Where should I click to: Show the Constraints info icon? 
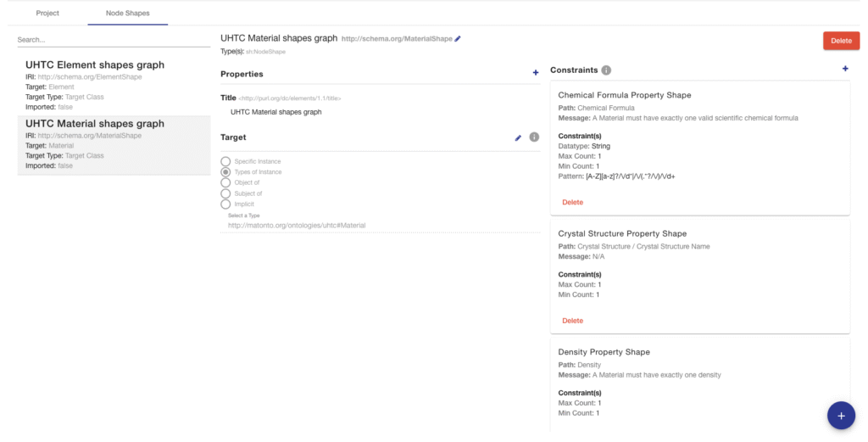click(x=606, y=70)
